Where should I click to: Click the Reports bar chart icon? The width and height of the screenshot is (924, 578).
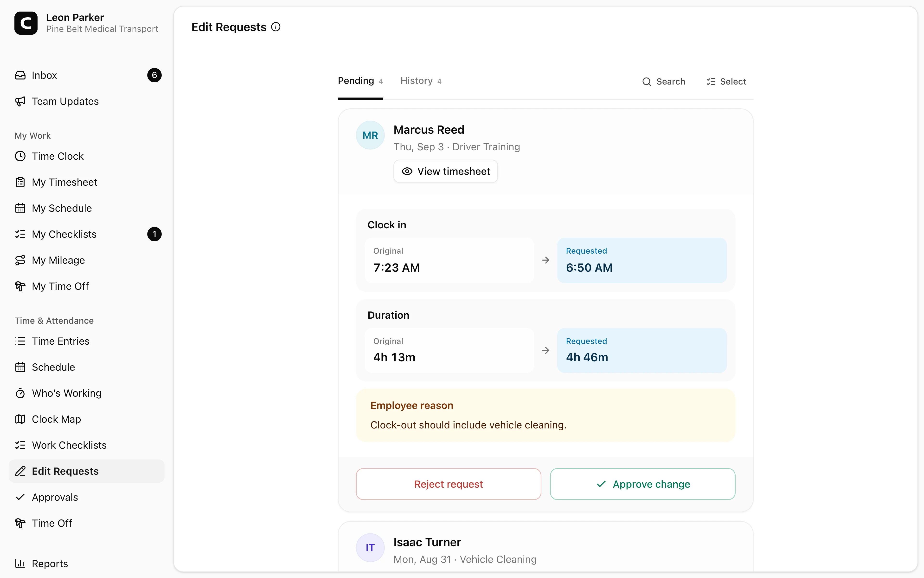(20, 564)
